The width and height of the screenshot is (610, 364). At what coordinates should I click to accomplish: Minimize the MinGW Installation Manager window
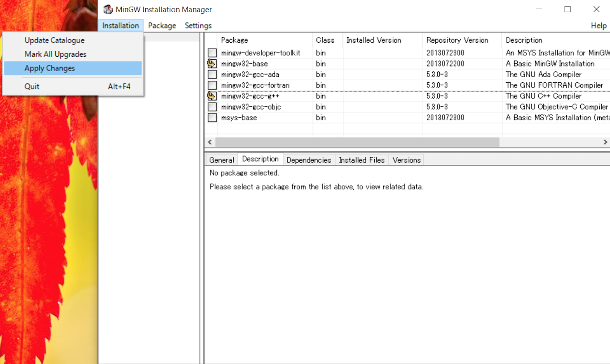(539, 9)
